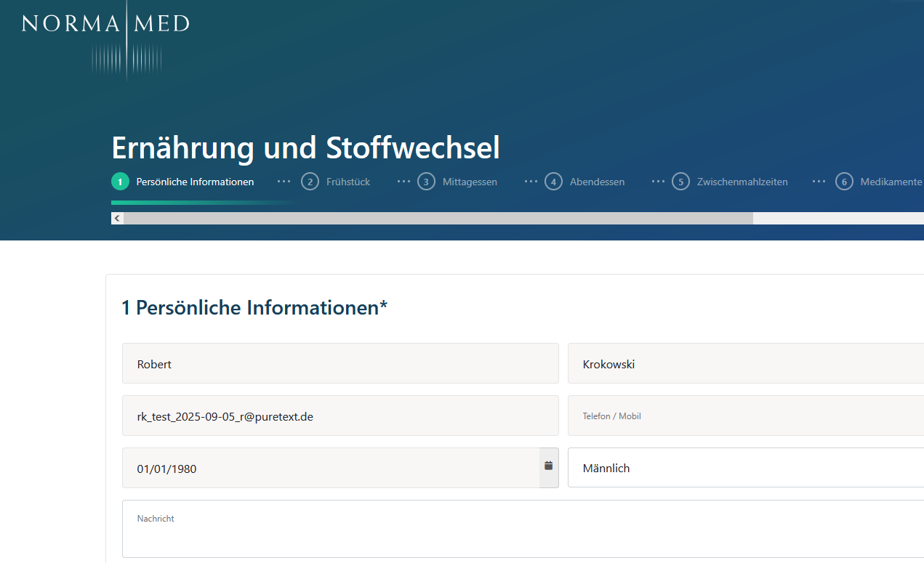Focus the first name field containing Robert
Viewport: 924px width, 563px height.
pyautogui.click(x=340, y=363)
